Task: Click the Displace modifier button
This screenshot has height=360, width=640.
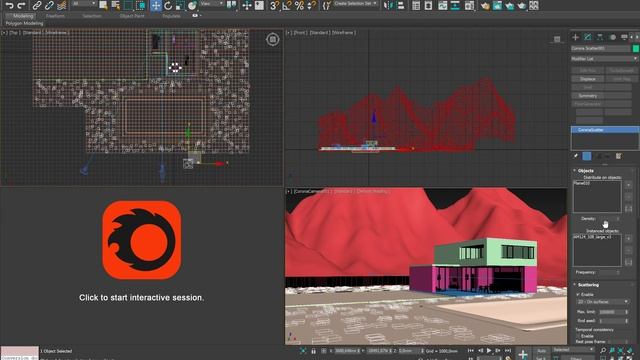Action: tap(588, 79)
